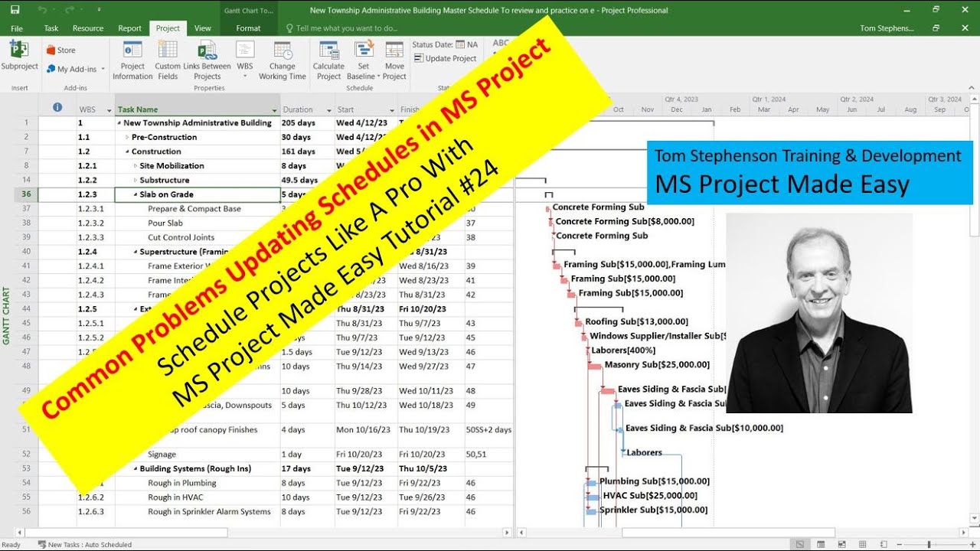Screen dimensions: 980x551
Task: Open Change Working Time
Action: 282,60
